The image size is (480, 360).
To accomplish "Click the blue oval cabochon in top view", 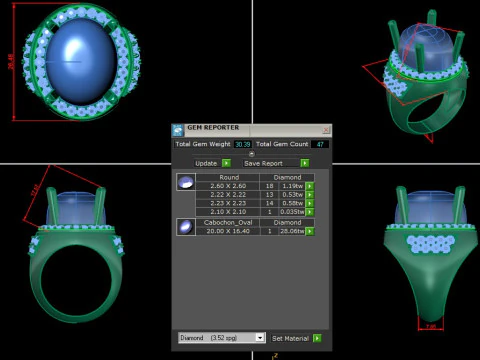I will pyautogui.click(x=82, y=61).
